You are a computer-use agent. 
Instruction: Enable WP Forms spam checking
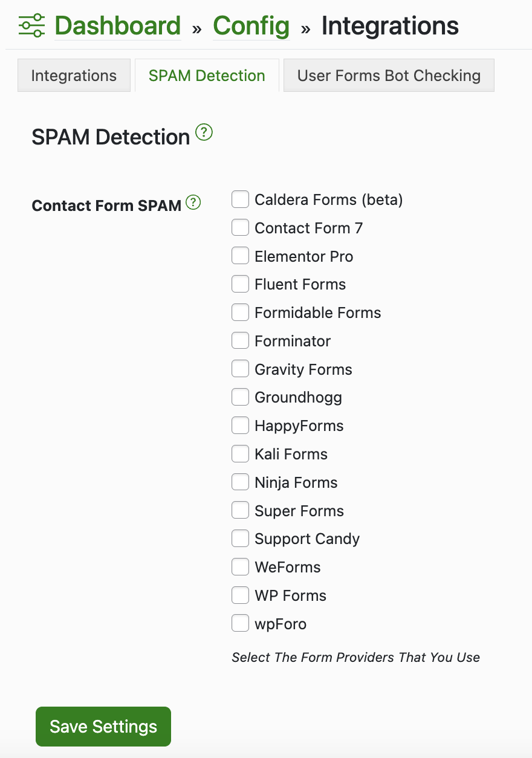[240, 595]
